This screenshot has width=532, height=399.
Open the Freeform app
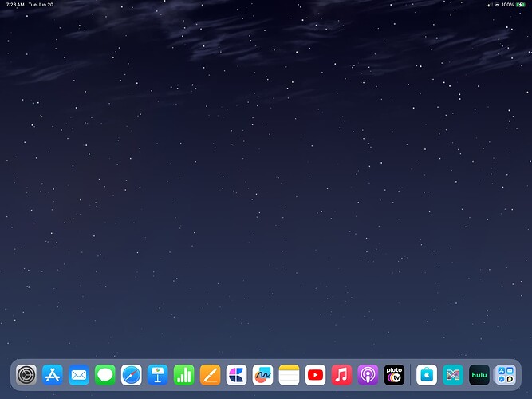click(x=263, y=374)
